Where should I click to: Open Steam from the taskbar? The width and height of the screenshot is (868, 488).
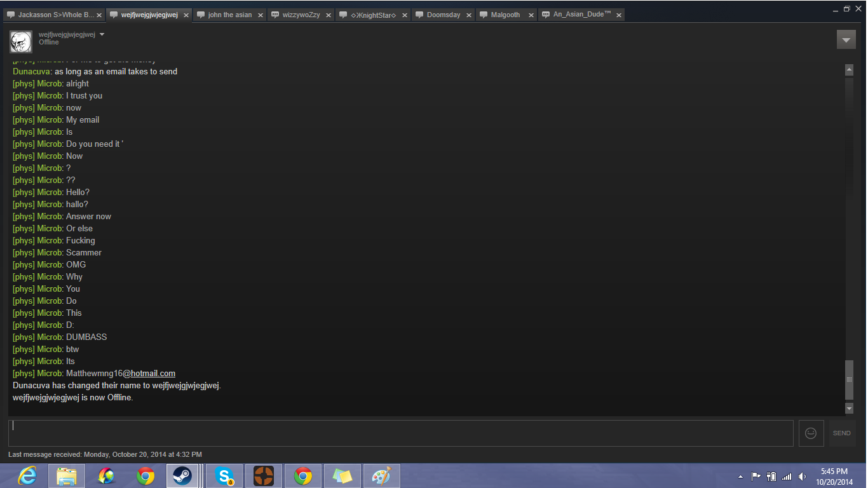click(182, 475)
